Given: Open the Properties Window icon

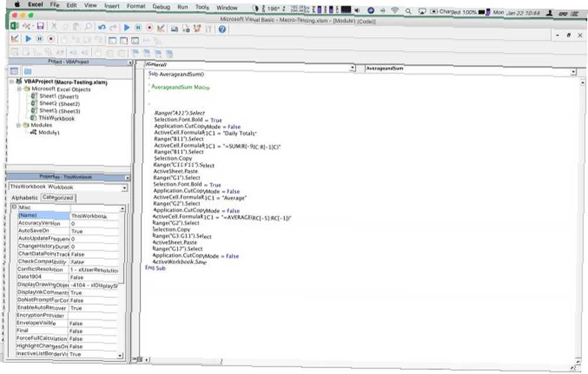Looking at the screenshot, I should (x=186, y=28).
